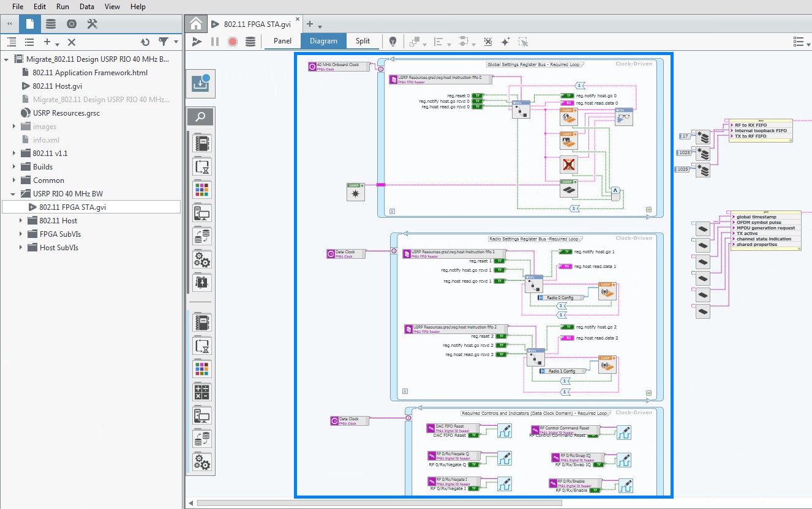Run the VI with the run arrow
This screenshot has height=509, width=812.
pyautogui.click(x=197, y=42)
